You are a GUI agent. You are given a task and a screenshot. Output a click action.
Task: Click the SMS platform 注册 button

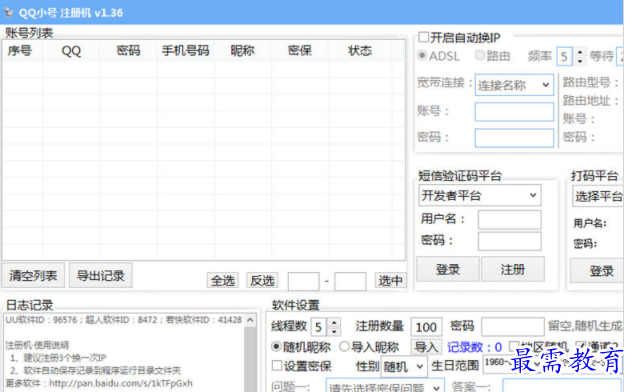[x=513, y=269]
